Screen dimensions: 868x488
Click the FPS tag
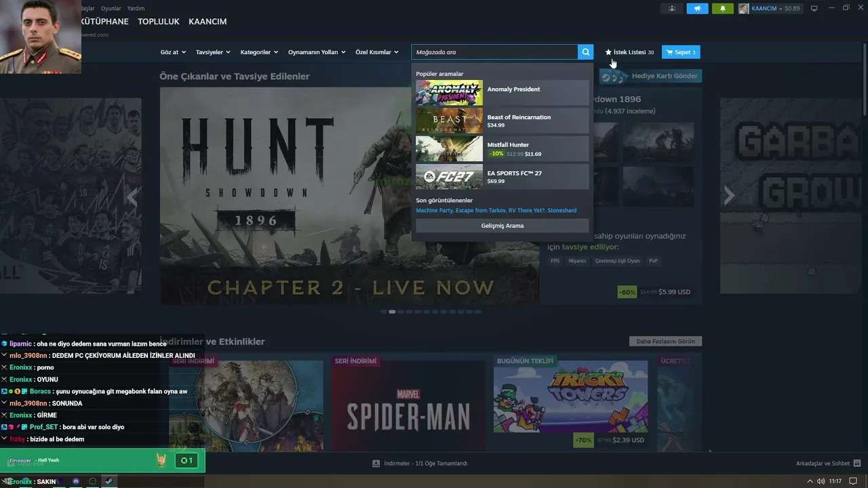point(555,261)
